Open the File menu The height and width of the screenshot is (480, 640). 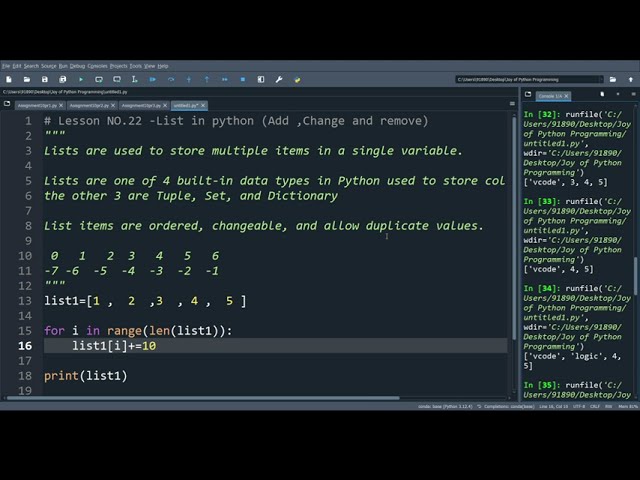point(6,66)
